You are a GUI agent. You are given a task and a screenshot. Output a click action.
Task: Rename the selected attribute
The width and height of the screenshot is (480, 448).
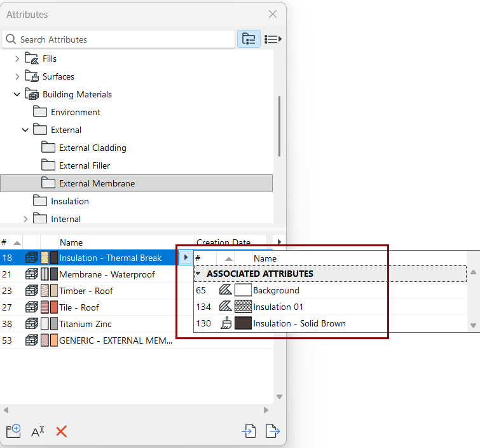38,431
